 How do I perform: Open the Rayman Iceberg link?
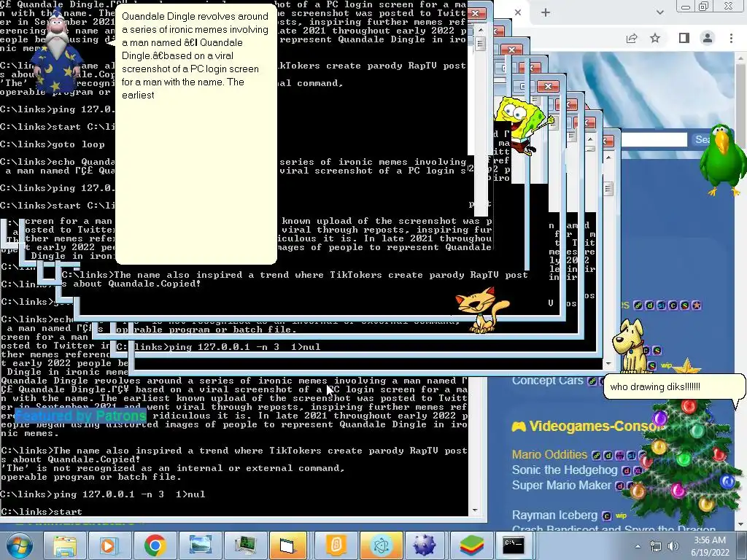pos(554,516)
